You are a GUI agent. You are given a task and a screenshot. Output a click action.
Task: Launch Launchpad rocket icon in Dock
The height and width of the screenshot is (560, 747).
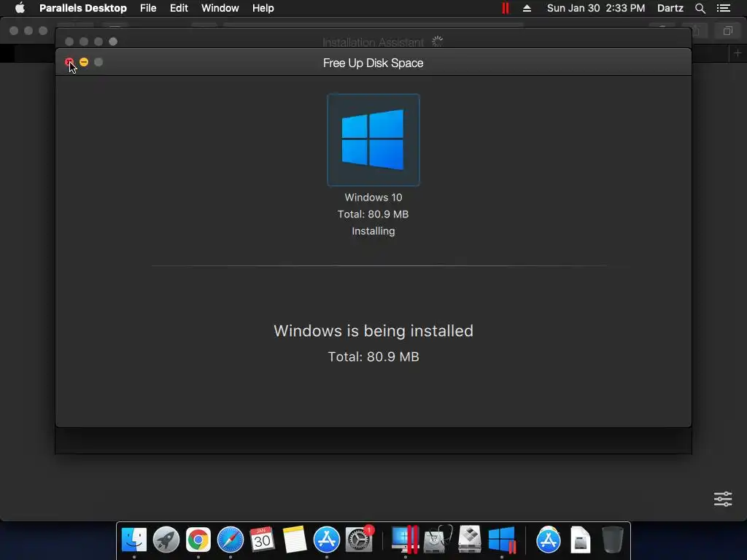(166, 540)
